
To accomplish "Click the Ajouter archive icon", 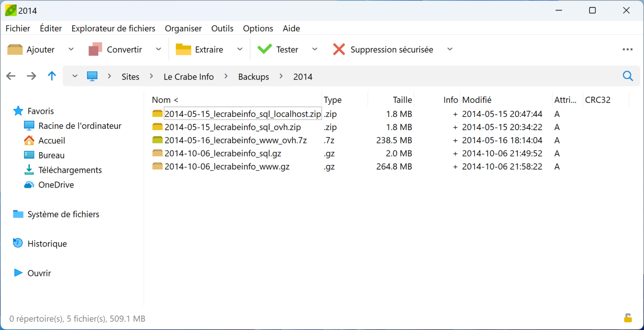I will click(x=15, y=49).
